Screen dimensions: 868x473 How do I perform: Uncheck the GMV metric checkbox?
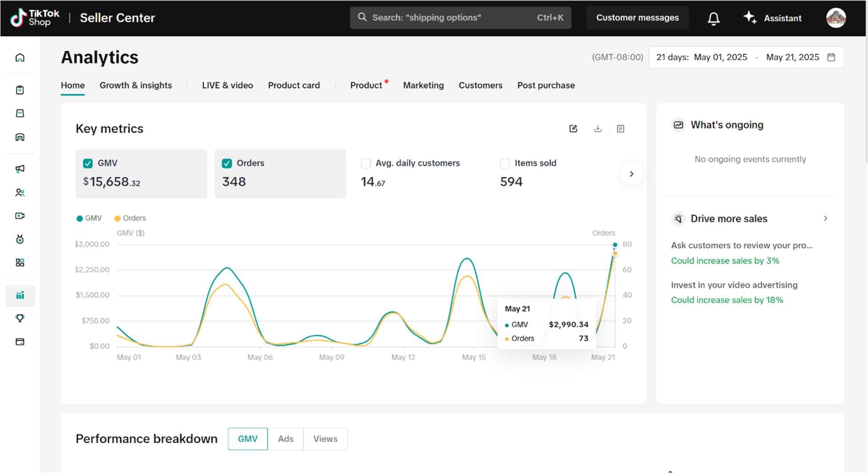(88, 163)
